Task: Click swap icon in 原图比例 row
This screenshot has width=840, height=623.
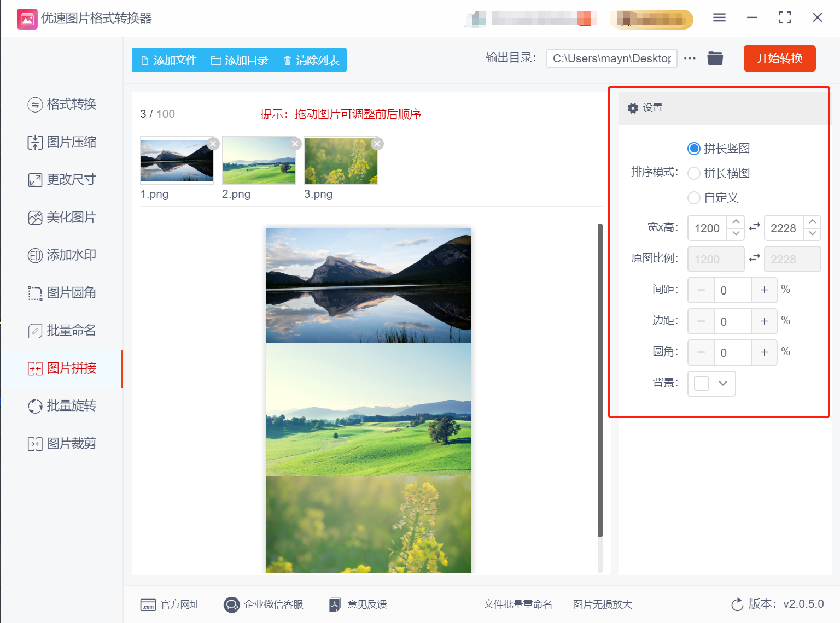Action: pos(755,258)
